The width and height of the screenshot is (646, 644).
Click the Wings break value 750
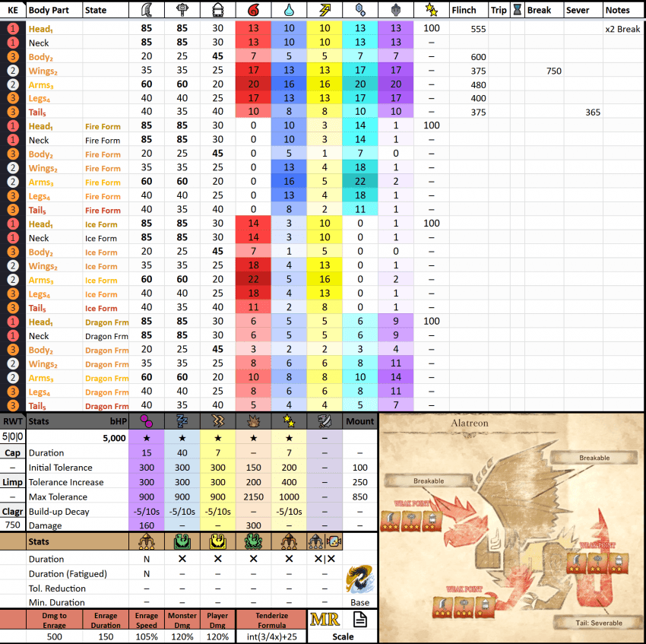pos(554,71)
